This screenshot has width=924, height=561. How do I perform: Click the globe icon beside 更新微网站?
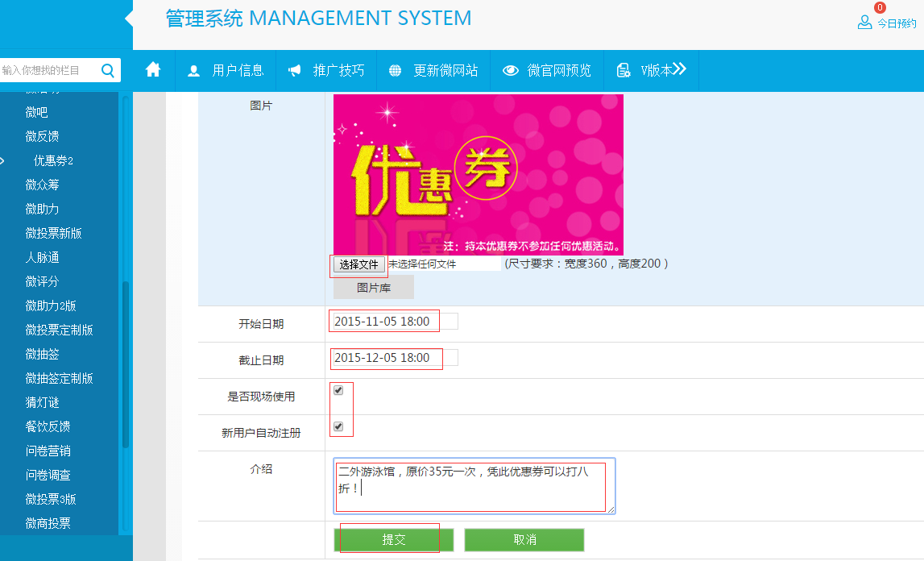click(x=395, y=71)
